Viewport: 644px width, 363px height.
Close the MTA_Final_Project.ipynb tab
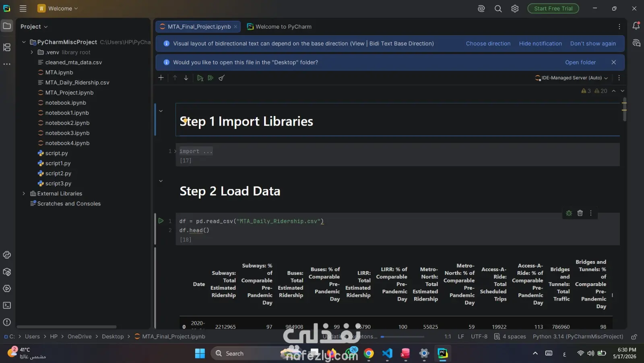(236, 27)
